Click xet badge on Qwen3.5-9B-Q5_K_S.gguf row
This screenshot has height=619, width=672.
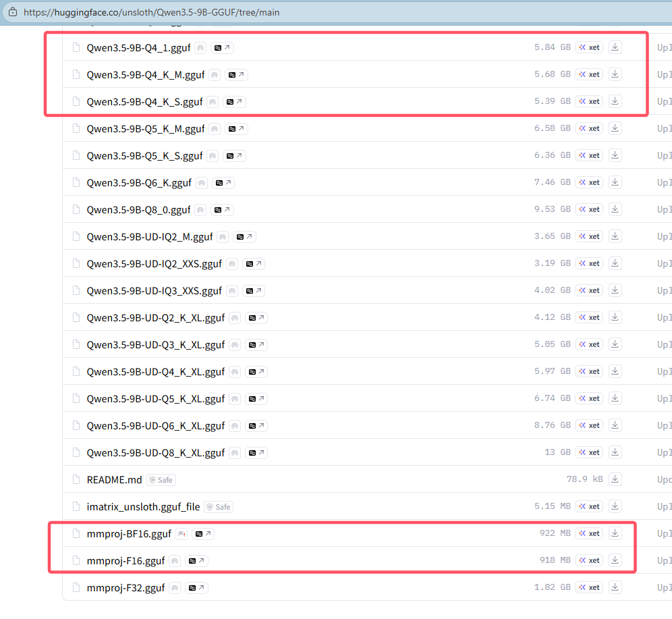point(589,155)
